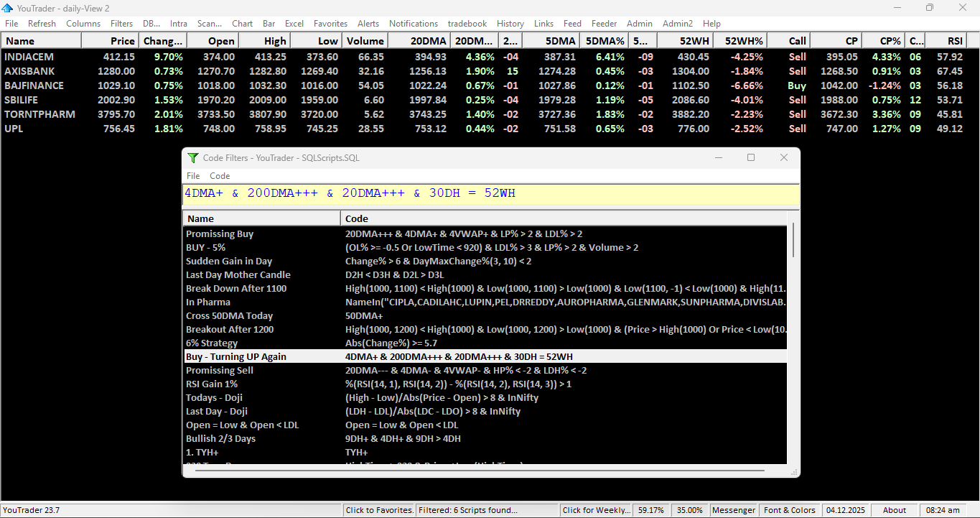Open the Intra menu

179,24
